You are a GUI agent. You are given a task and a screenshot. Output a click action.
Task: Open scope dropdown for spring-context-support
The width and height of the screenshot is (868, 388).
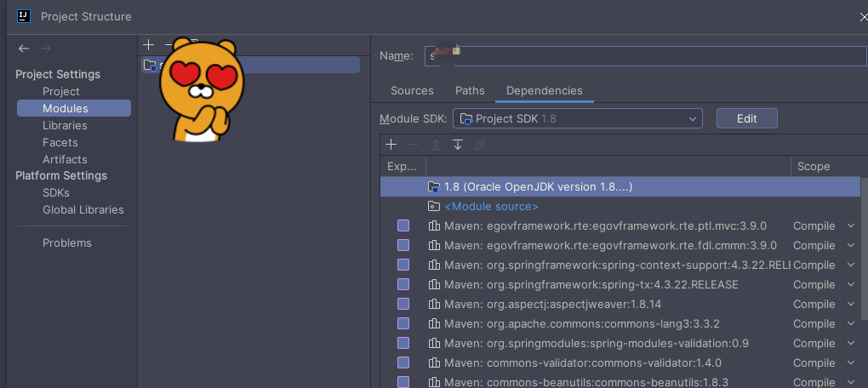point(851,265)
